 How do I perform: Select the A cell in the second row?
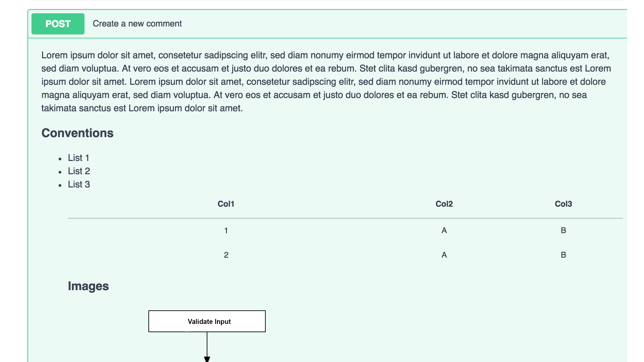click(444, 255)
